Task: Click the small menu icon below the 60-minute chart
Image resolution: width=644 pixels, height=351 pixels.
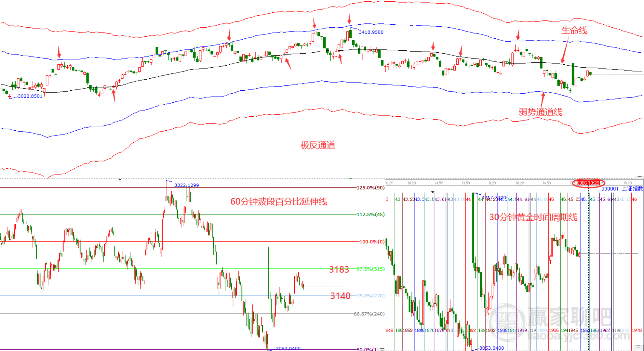Action: pos(382,349)
